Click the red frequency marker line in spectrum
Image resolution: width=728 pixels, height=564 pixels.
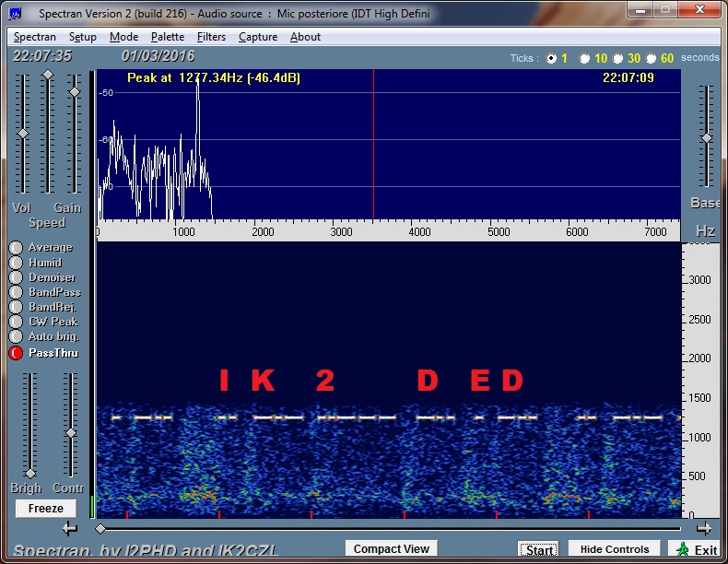(373, 144)
